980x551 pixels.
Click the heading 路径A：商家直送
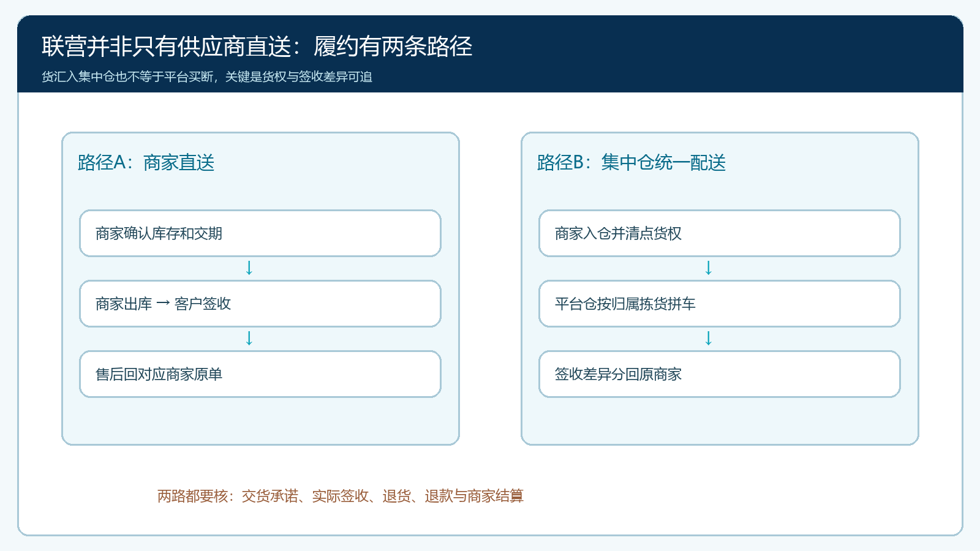pyautogui.click(x=146, y=162)
